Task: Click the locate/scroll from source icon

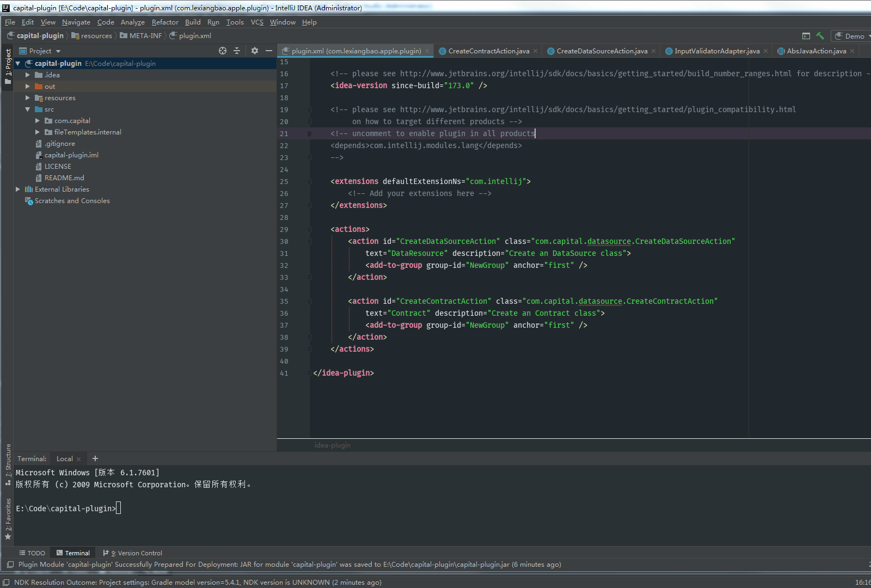Action: point(223,51)
